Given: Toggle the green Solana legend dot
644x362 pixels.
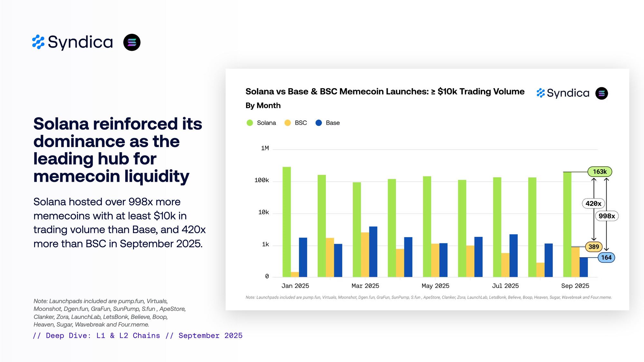Looking at the screenshot, I should tap(250, 123).
